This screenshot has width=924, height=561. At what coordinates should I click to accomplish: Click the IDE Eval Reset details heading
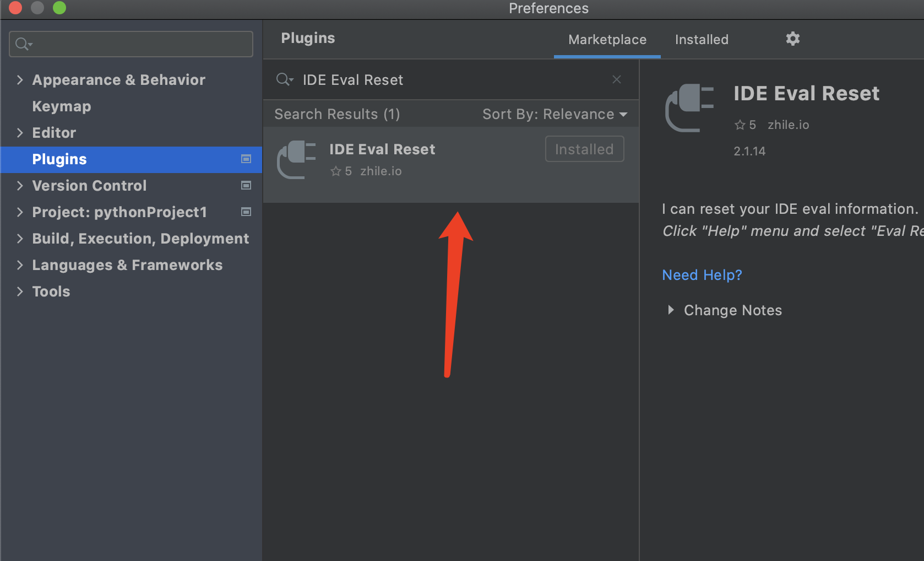(x=806, y=94)
